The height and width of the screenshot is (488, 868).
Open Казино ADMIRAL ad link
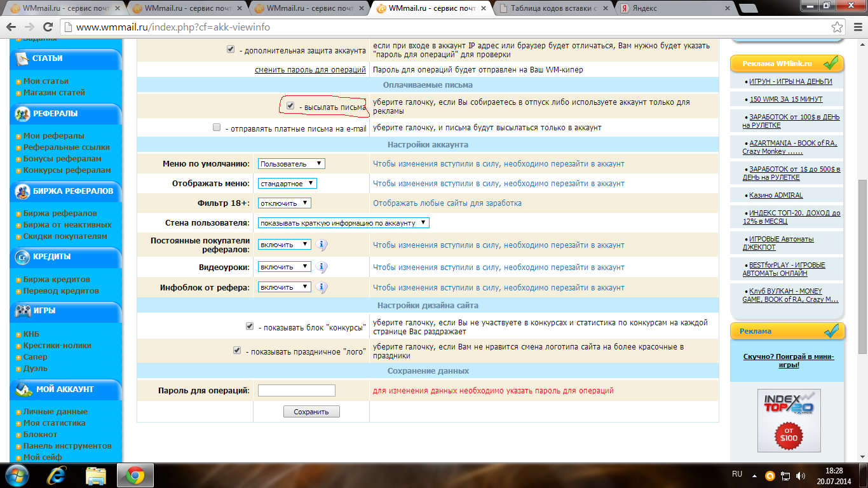point(776,195)
